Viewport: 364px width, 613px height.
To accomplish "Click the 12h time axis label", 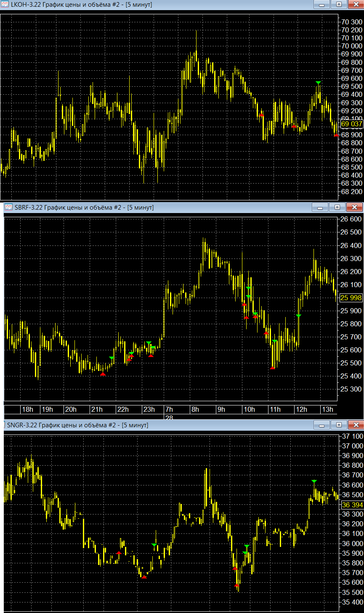I will 301,409.
